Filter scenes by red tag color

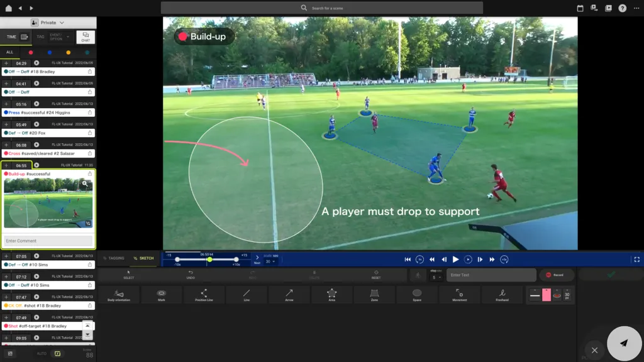[31, 53]
